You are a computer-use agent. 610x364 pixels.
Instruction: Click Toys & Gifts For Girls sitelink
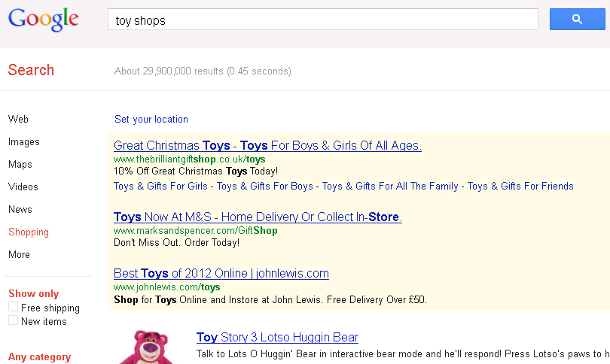(160, 186)
